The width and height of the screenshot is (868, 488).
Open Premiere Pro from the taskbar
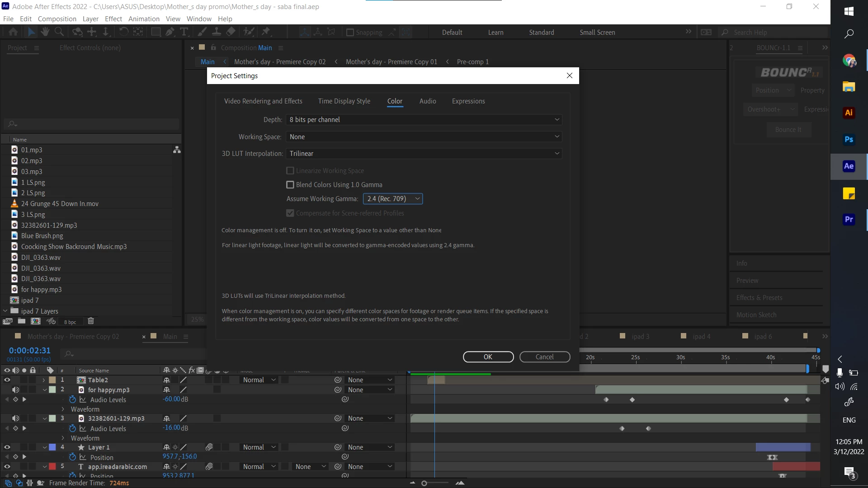pos(849,220)
